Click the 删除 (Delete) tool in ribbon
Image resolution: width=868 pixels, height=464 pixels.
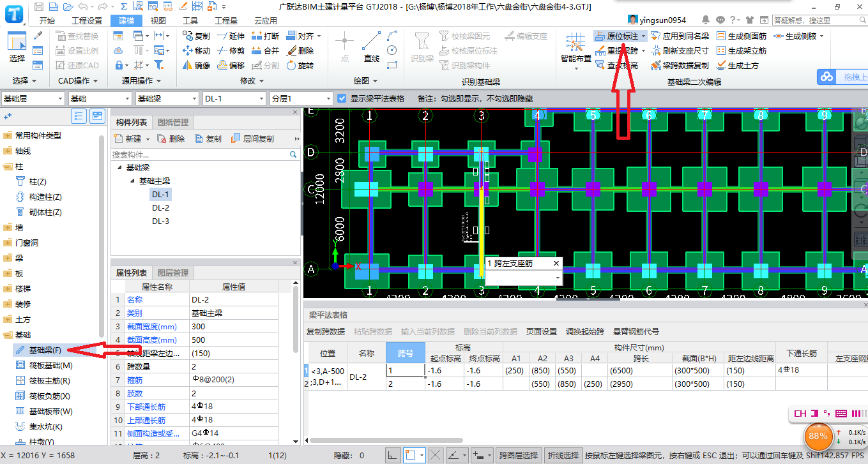(300, 50)
